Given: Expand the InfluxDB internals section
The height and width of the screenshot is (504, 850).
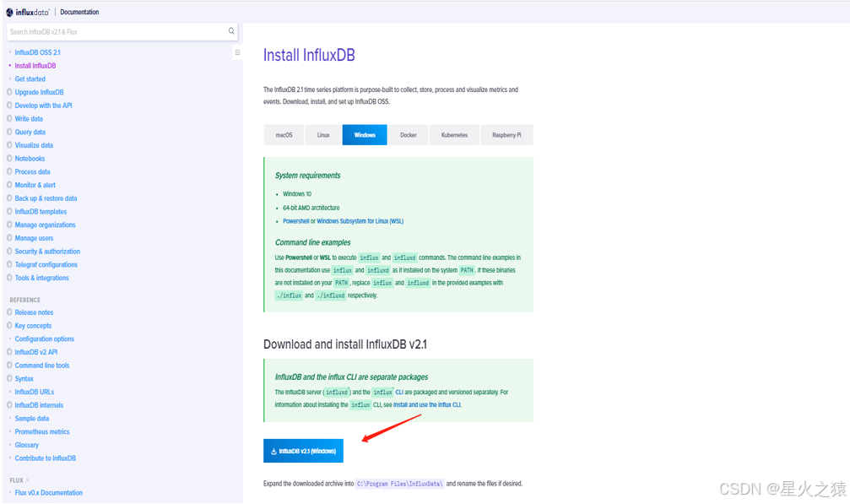Looking at the screenshot, I should click(x=9, y=405).
